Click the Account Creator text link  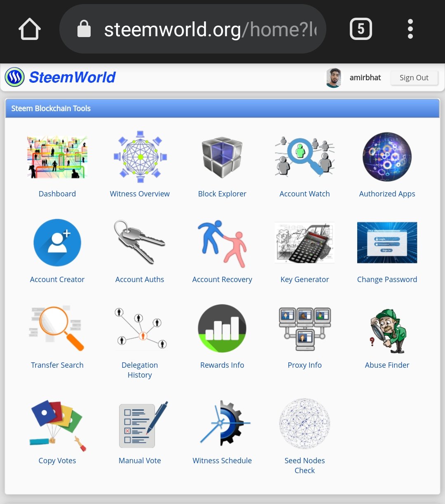point(57,279)
